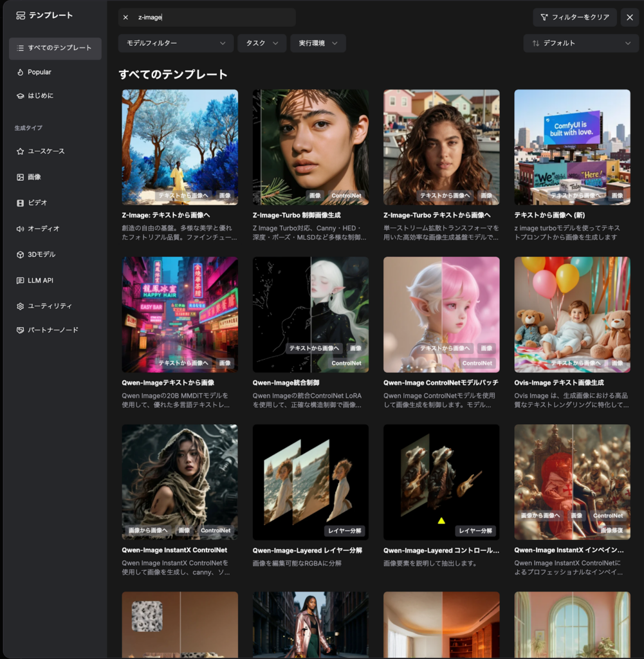644x659 pixels.
Task: Select すべてのテンプレート in the sidebar
Action: click(x=55, y=48)
